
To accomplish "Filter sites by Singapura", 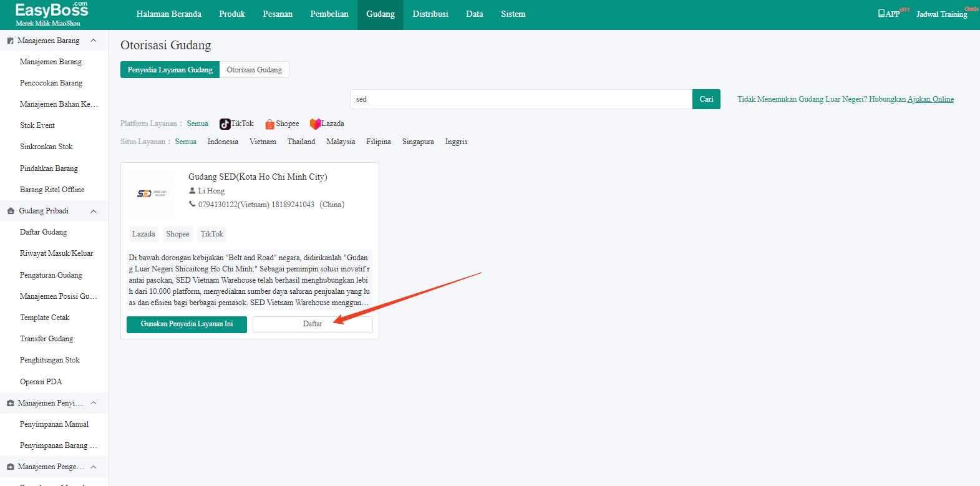I will (418, 142).
